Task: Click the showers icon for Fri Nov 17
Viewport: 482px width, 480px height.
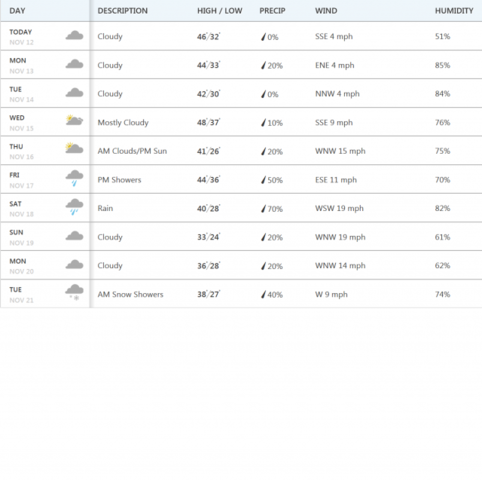Action: [x=74, y=178]
